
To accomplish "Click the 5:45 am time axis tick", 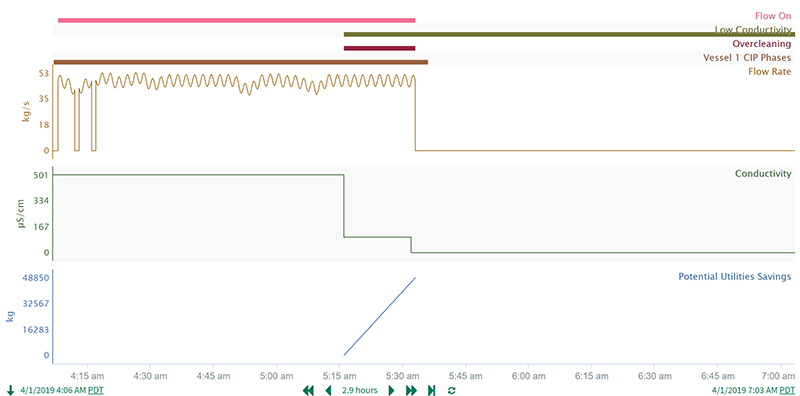I will [x=465, y=376].
